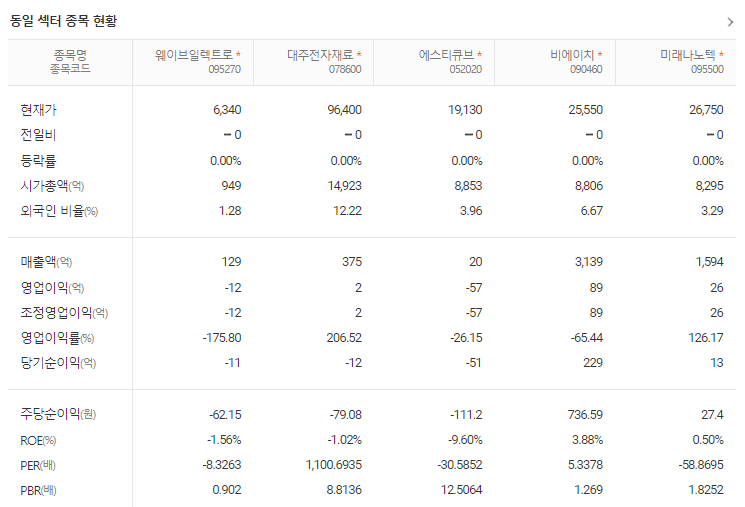Screen dimensions: 745x507
Task: Open 미래나노텍 stock link
Action: pos(688,55)
